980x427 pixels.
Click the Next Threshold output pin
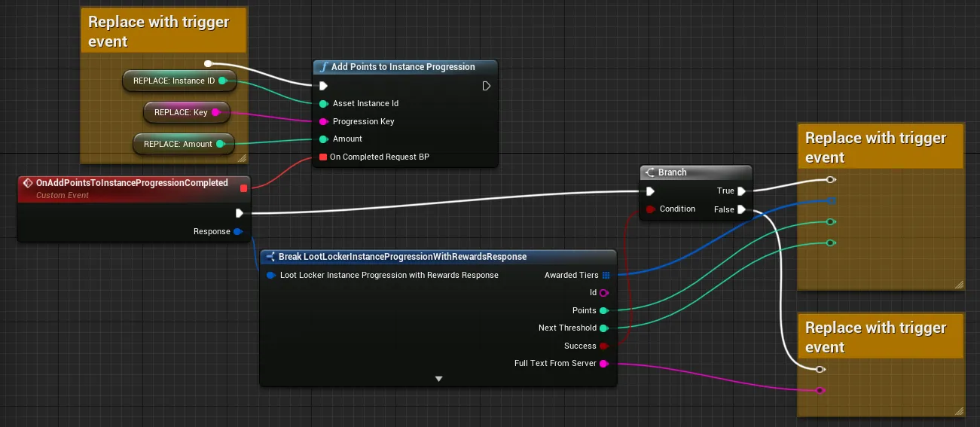click(604, 328)
